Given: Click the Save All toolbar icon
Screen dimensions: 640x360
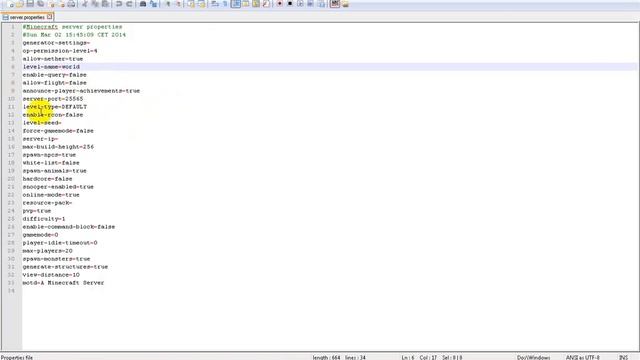Looking at the screenshot, I should (40, 4).
